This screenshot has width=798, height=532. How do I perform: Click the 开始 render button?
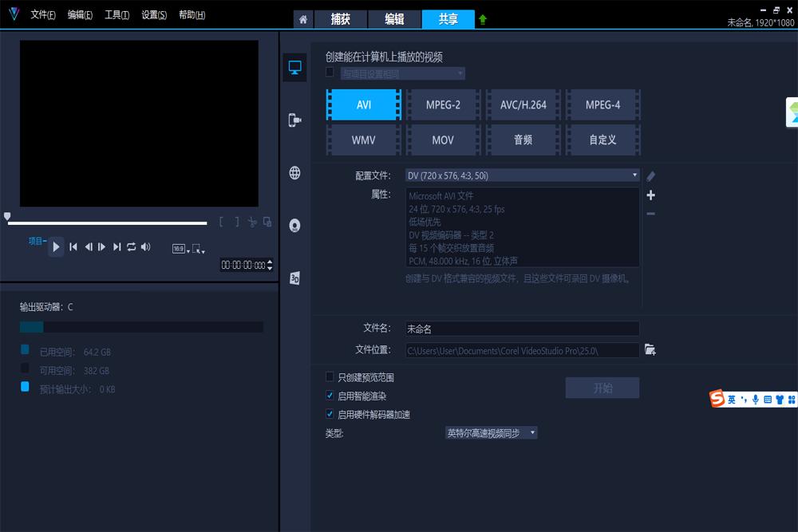(x=602, y=388)
